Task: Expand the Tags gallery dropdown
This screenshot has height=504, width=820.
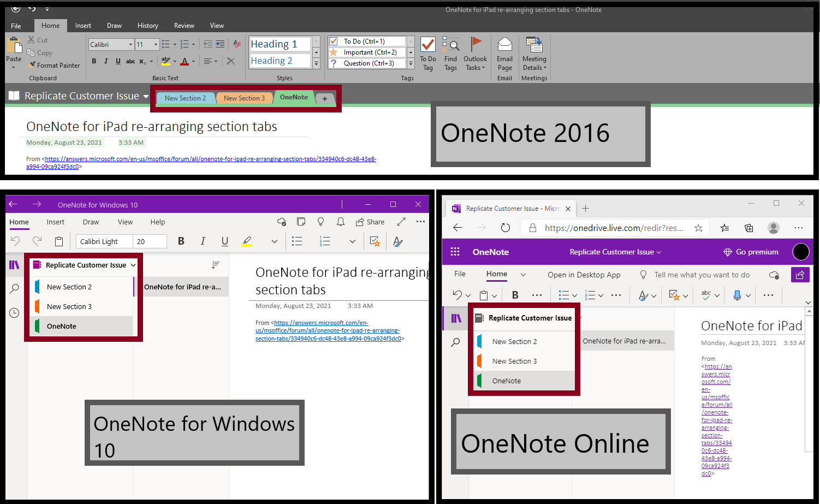Action: click(x=411, y=63)
